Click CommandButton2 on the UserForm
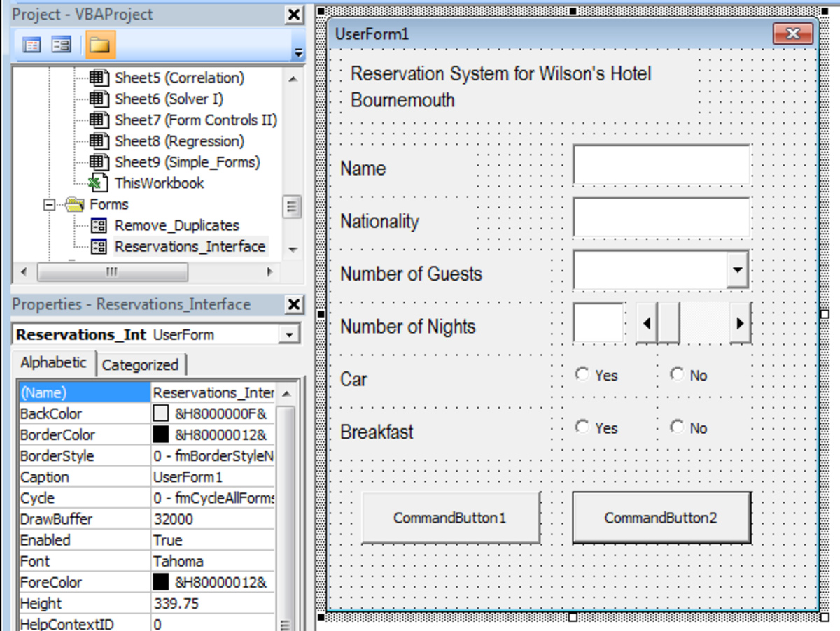Viewport: 840px width, 631px height. point(661,518)
